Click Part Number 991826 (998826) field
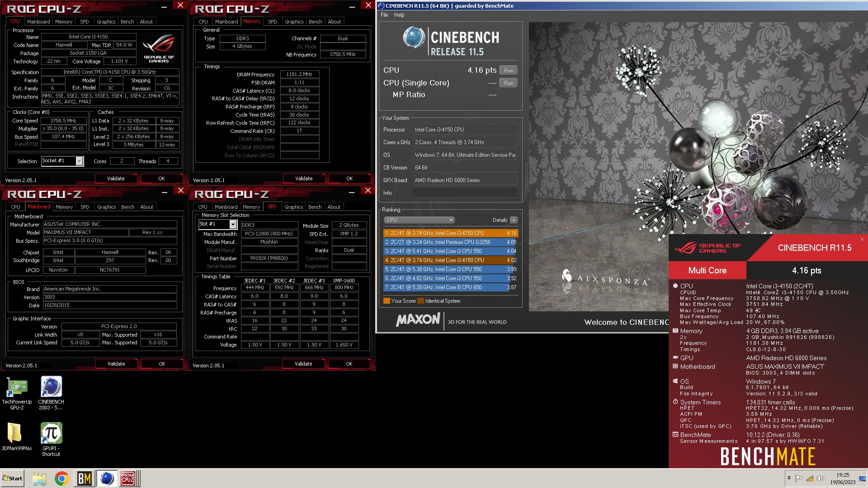This screenshot has height=488, width=868. 269,258
